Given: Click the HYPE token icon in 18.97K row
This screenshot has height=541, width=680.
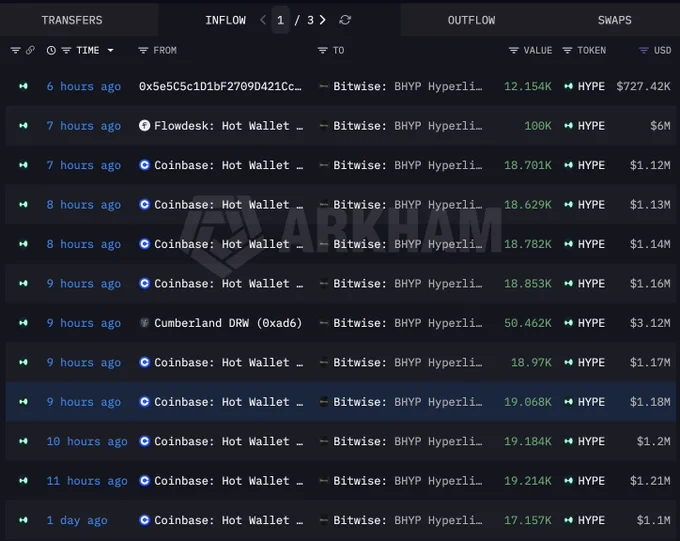Looking at the screenshot, I should [x=569, y=363].
